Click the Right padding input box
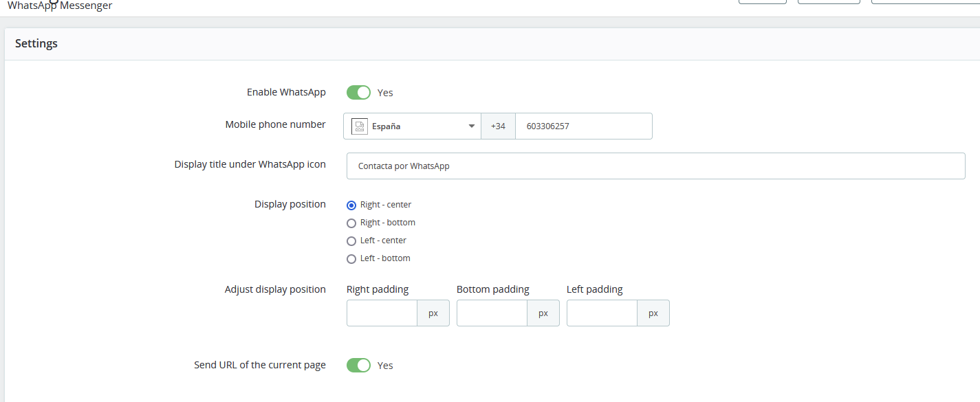Viewport: 980px width, 402px height. pos(382,313)
